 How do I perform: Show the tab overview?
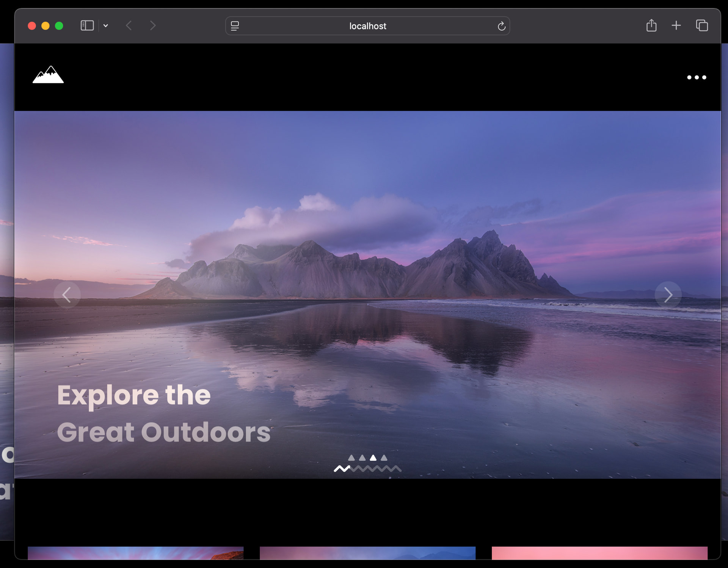point(702,26)
